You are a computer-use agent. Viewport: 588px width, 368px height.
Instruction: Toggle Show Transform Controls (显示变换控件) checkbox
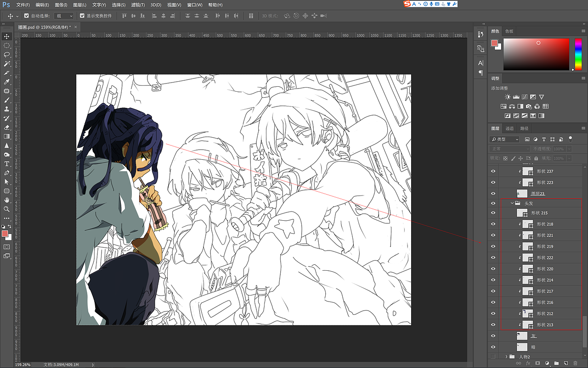pyautogui.click(x=82, y=16)
